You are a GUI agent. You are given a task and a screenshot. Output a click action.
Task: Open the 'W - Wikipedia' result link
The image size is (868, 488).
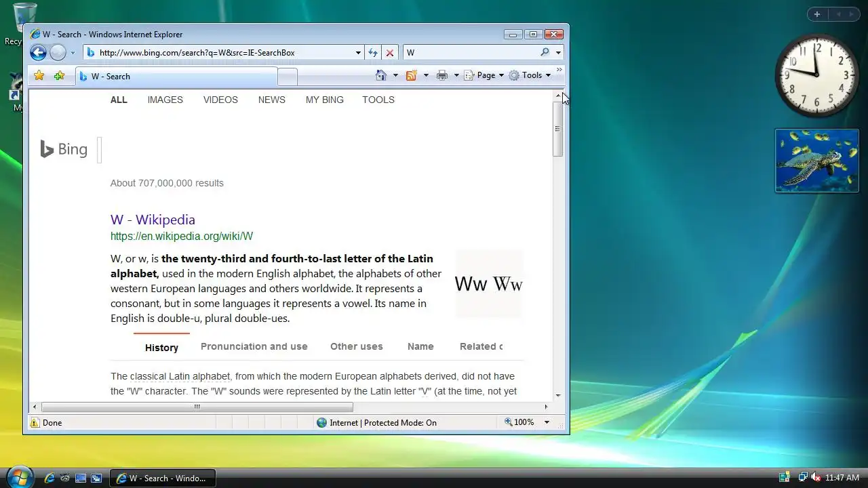153,220
